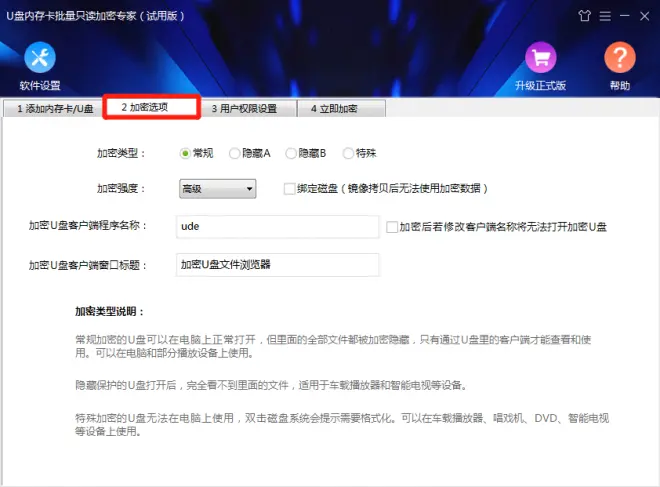Close the application window
This screenshot has height=487, width=660.
click(x=644, y=16)
